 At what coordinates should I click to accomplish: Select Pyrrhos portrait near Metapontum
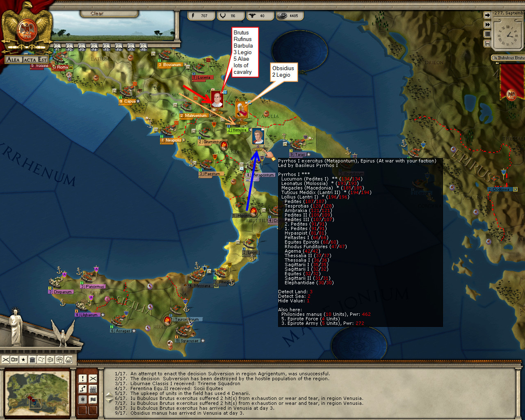pos(258,136)
